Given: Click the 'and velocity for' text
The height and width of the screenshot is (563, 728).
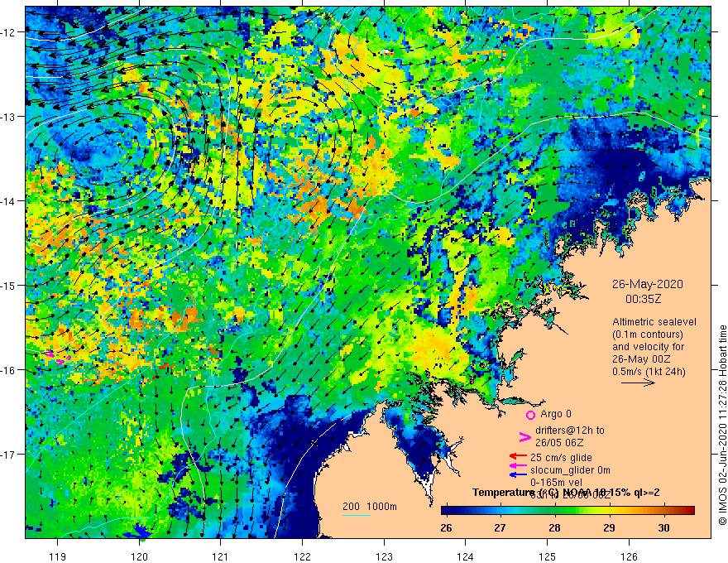Looking at the screenshot, I should point(648,347).
